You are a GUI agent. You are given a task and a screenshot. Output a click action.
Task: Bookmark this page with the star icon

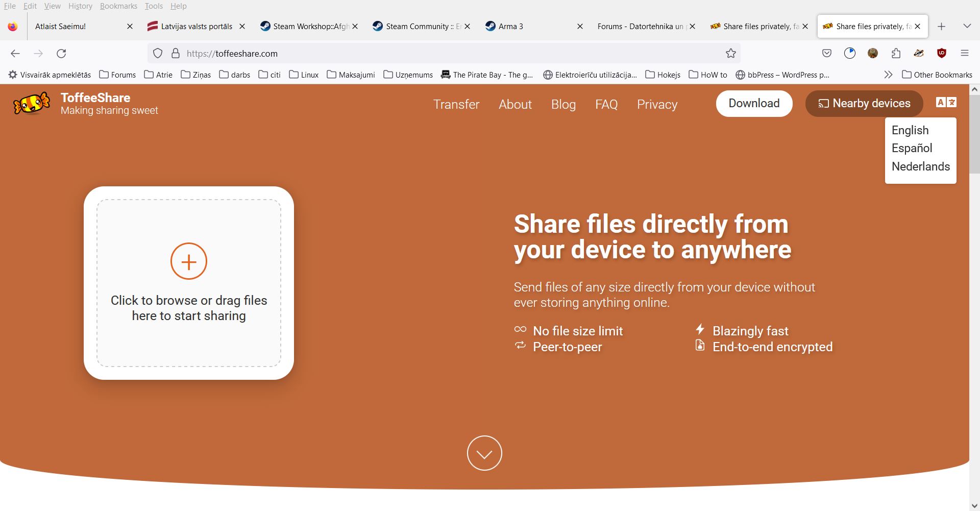[731, 54]
